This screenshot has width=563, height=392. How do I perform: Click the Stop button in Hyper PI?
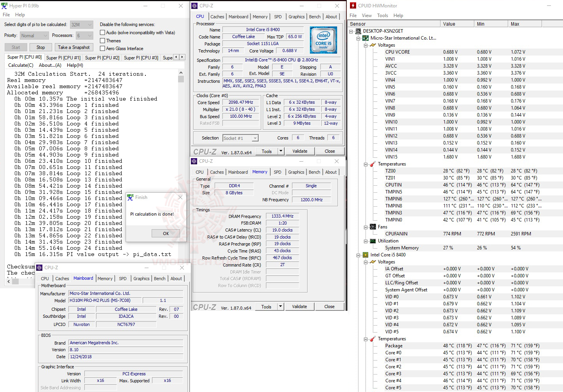click(x=41, y=47)
